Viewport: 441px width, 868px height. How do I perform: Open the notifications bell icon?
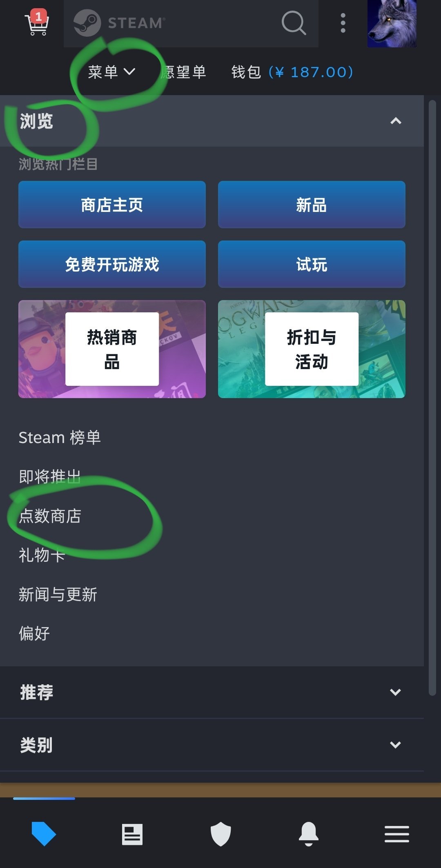click(309, 834)
